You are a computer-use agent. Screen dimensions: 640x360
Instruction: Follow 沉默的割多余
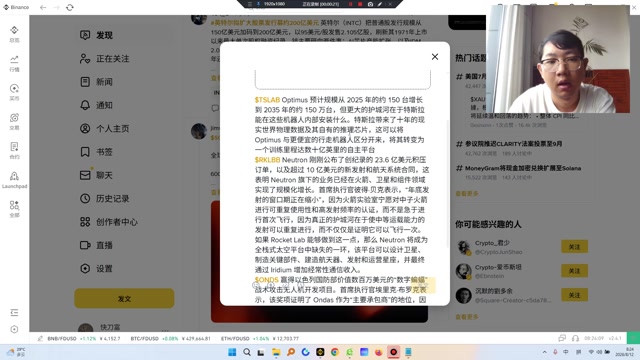point(574,295)
